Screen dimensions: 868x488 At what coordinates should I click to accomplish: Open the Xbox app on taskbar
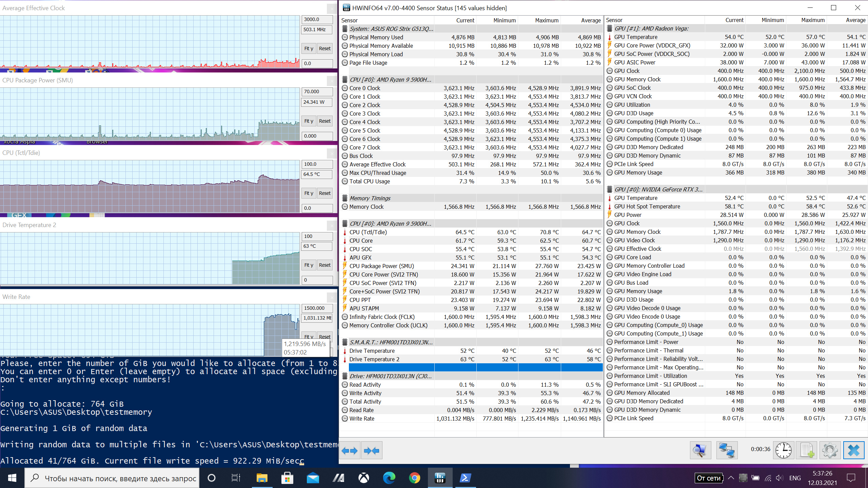click(363, 478)
